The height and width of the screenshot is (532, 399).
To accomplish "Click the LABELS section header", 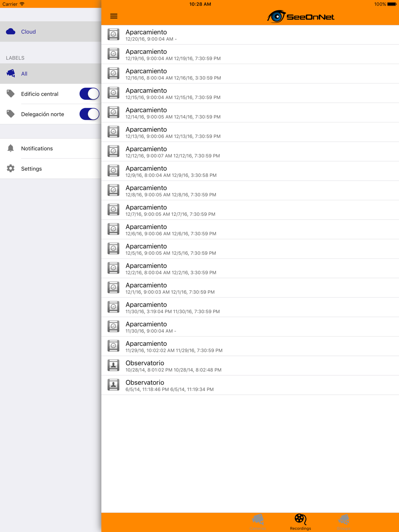I will click(x=15, y=58).
